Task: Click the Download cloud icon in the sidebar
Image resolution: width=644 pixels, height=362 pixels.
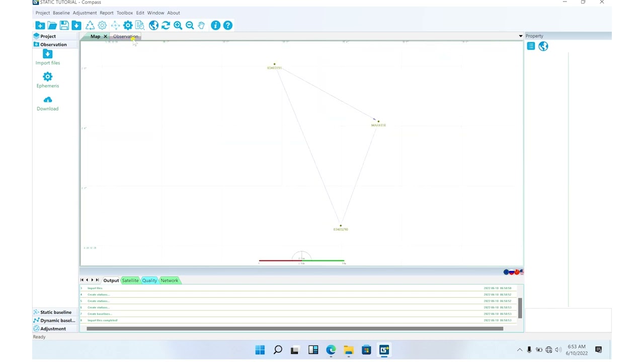Action: pos(48,100)
